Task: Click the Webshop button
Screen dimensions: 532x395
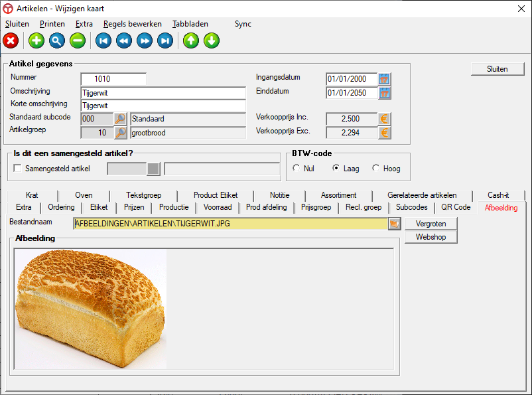Action: click(431, 237)
